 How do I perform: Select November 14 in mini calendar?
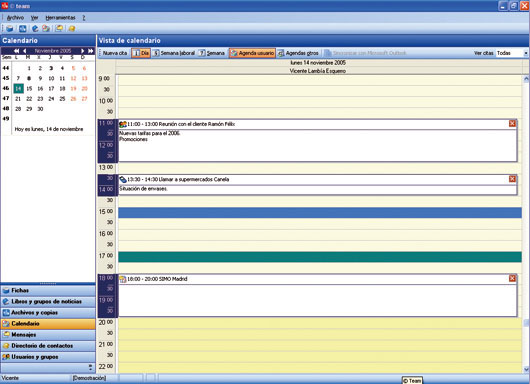(18, 89)
